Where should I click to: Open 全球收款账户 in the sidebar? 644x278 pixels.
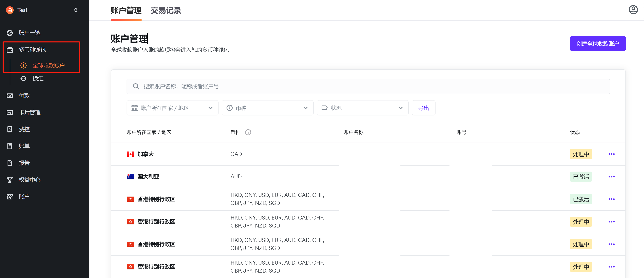pyautogui.click(x=49, y=65)
